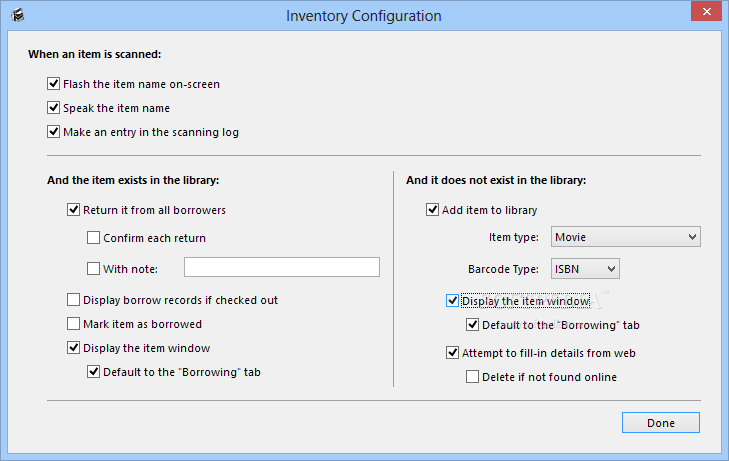The width and height of the screenshot is (729, 461).
Task: Disable Attempt to fill-in details from web
Action: point(452,353)
